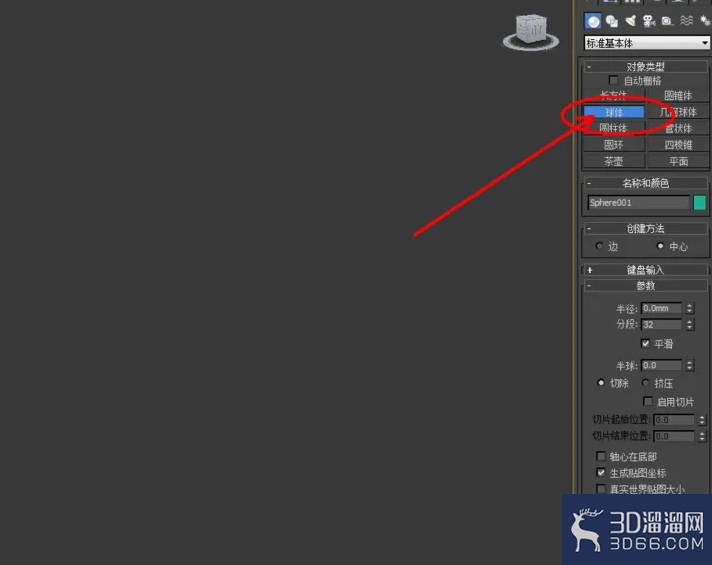Click the 几何球体 object button
The image size is (712, 565).
677,112
